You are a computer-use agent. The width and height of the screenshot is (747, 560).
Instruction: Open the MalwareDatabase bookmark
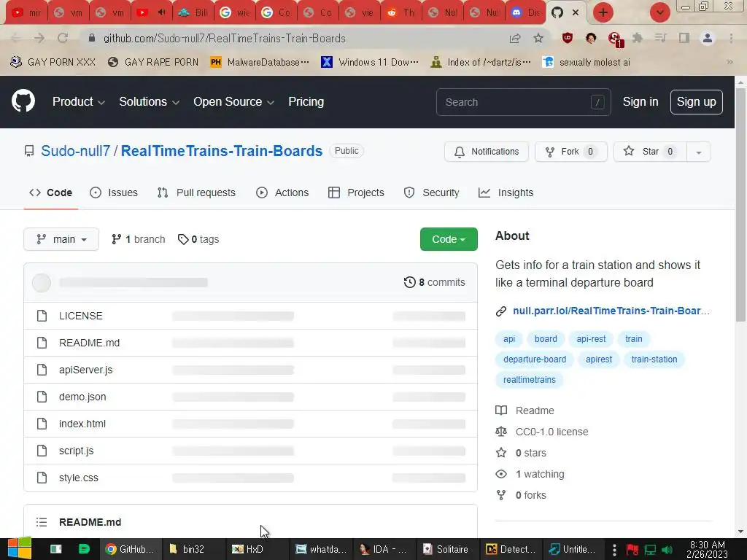tap(260, 62)
